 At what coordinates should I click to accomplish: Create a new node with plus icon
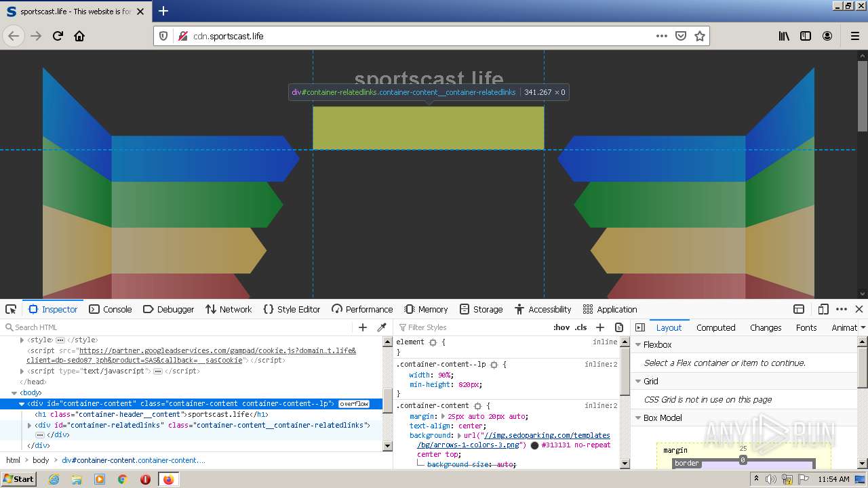(363, 327)
